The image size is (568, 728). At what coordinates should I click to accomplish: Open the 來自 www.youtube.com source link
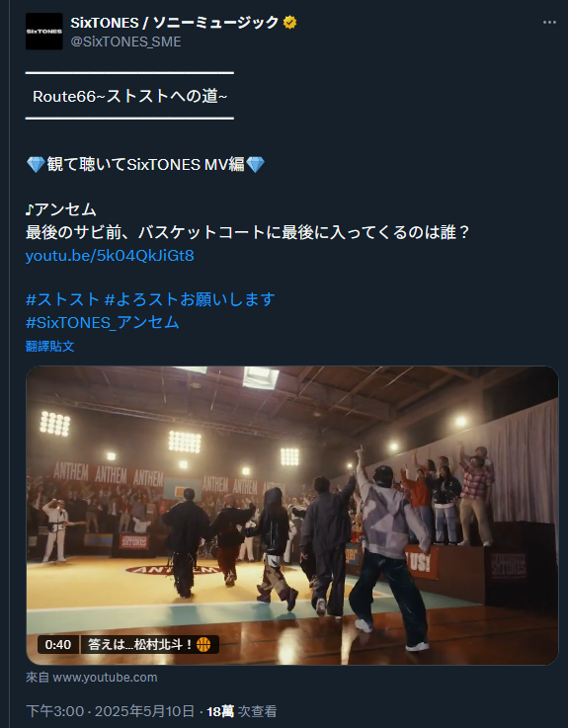tap(92, 678)
